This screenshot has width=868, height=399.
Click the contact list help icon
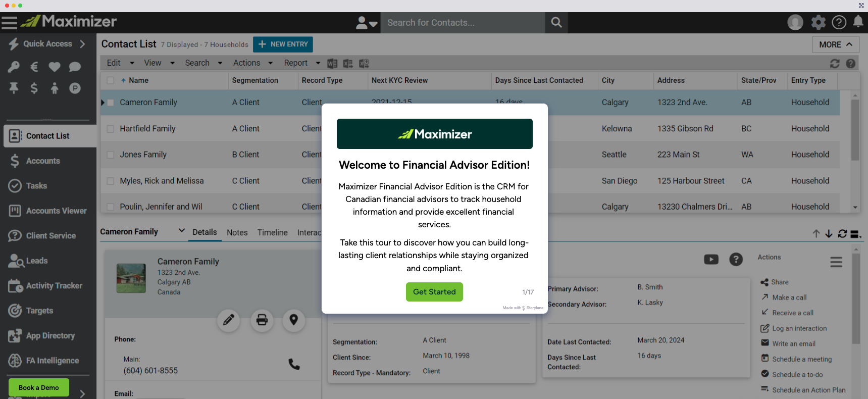[x=851, y=64]
